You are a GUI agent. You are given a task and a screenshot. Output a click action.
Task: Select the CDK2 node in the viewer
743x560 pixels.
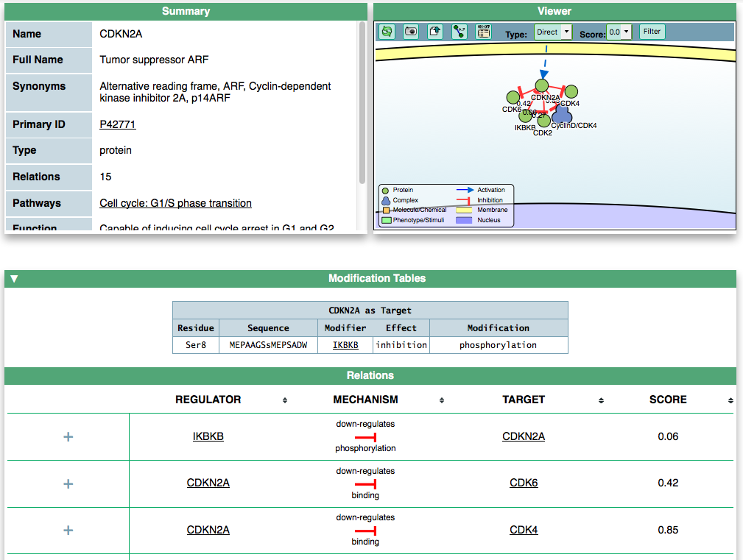click(544, 121)
